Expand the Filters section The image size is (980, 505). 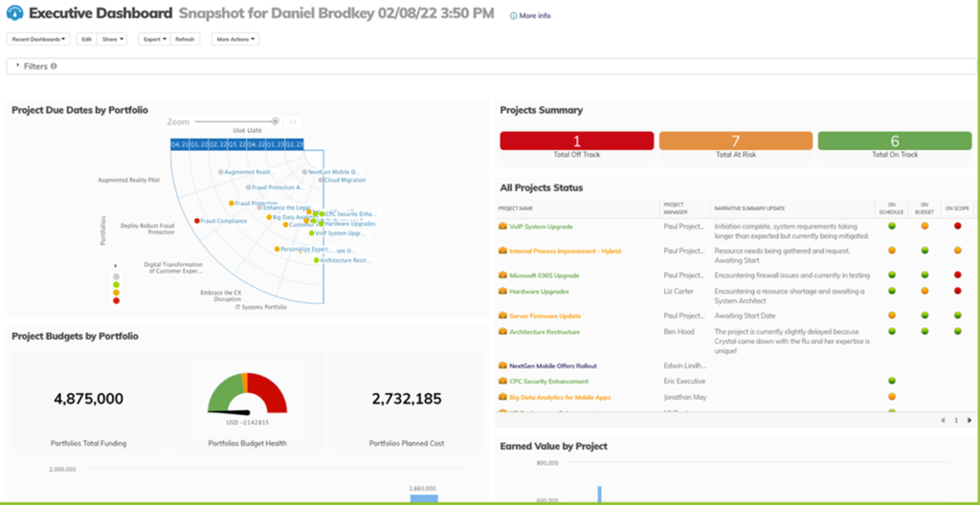point(18,67)
